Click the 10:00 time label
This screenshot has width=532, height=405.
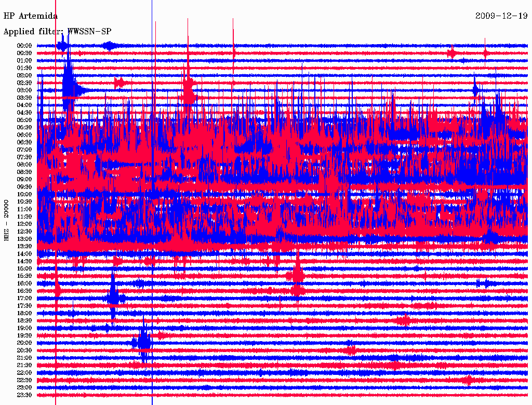click(24, 194)
